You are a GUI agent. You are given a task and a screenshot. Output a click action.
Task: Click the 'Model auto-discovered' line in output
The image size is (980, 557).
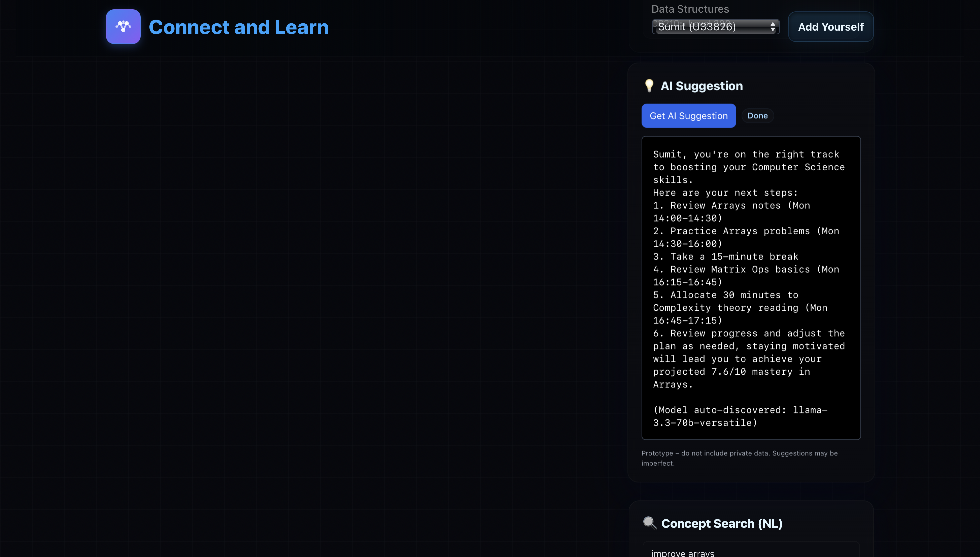click(740, 410)
